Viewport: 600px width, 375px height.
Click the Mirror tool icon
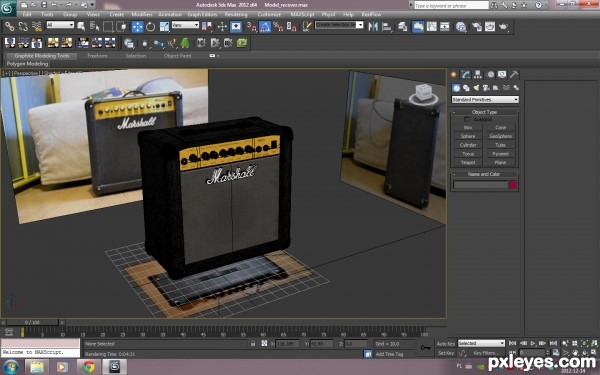point(373,26)
